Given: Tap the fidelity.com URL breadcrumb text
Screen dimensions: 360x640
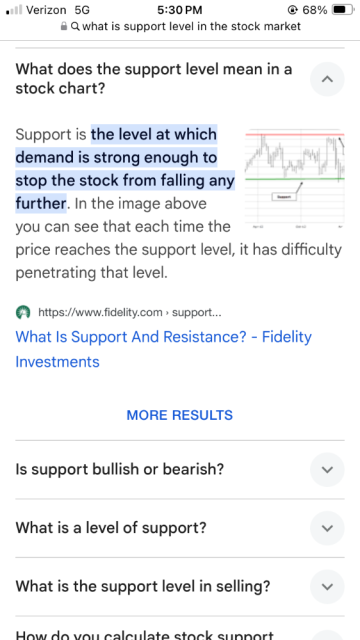Looking at the screenshot, I should pos(130,313).
